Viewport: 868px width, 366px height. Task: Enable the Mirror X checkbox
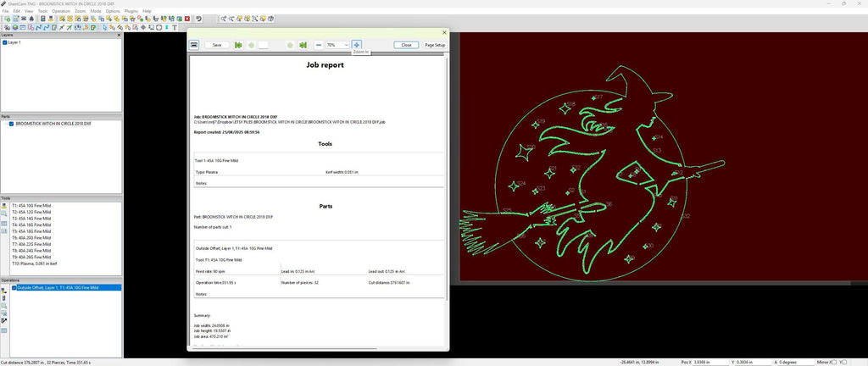[832, 362]
